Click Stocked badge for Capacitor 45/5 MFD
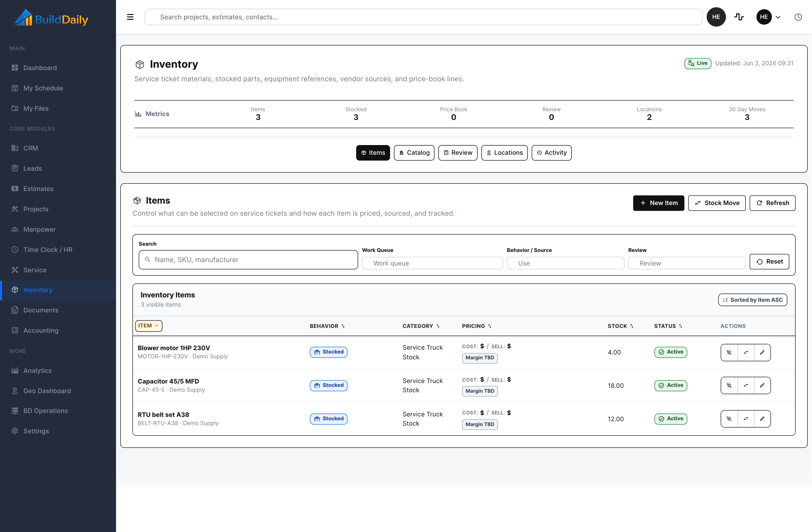 329,385
